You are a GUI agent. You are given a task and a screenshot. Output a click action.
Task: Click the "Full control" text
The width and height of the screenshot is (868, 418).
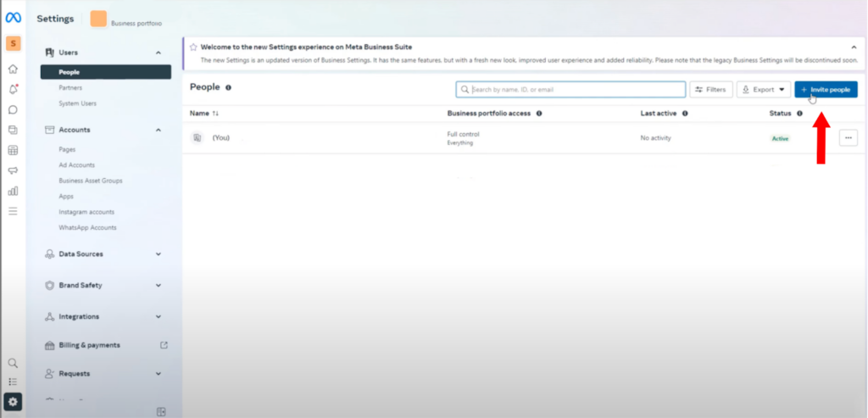pyautogui.click(x=464, y=134)
